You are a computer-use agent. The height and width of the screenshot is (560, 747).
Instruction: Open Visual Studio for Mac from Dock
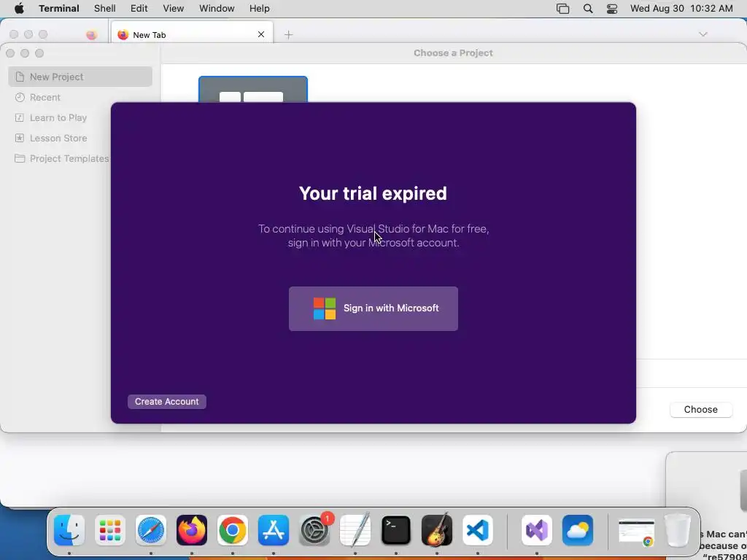coord(537,530)
